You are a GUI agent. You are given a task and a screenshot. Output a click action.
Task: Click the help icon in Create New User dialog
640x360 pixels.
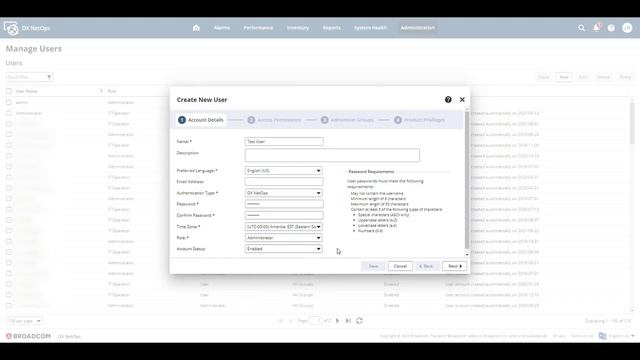[448, 100]
